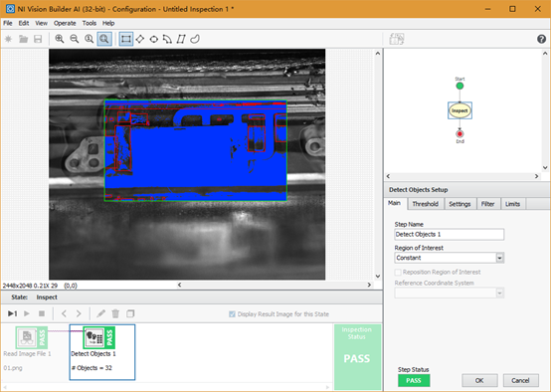Expand the Region of Interest dropdown

click(x=499, y=258)
